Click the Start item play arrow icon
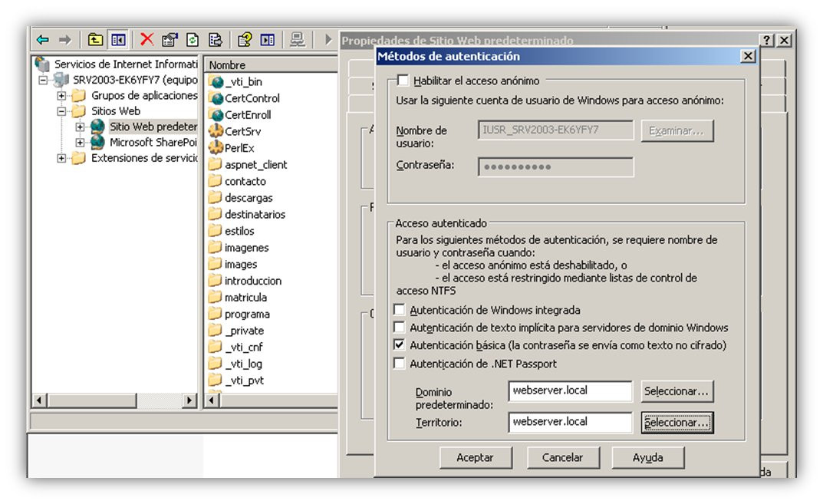This screenshot has width=823, height=504. click(x=328, y=39)
